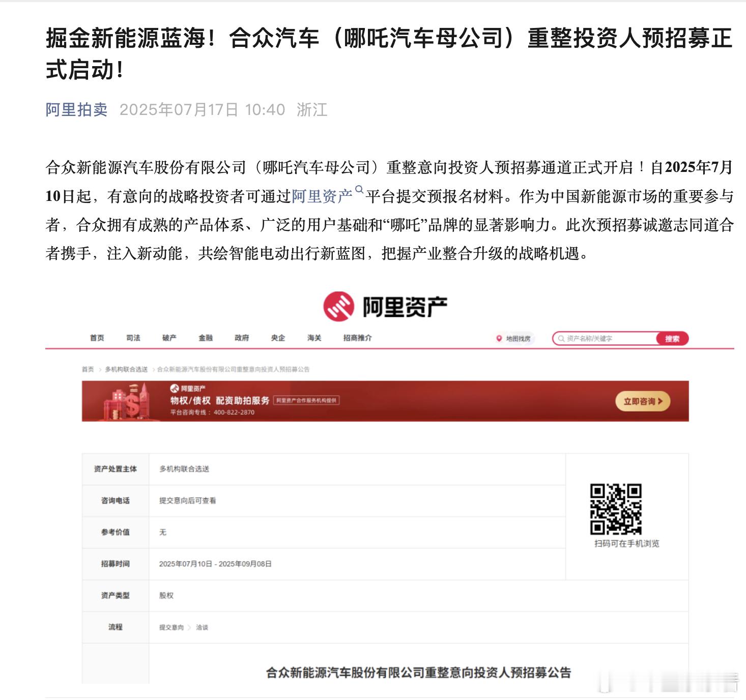
Task: Open the 首页 nav tab
Action: pyautogui.click(x=97, y=338)
